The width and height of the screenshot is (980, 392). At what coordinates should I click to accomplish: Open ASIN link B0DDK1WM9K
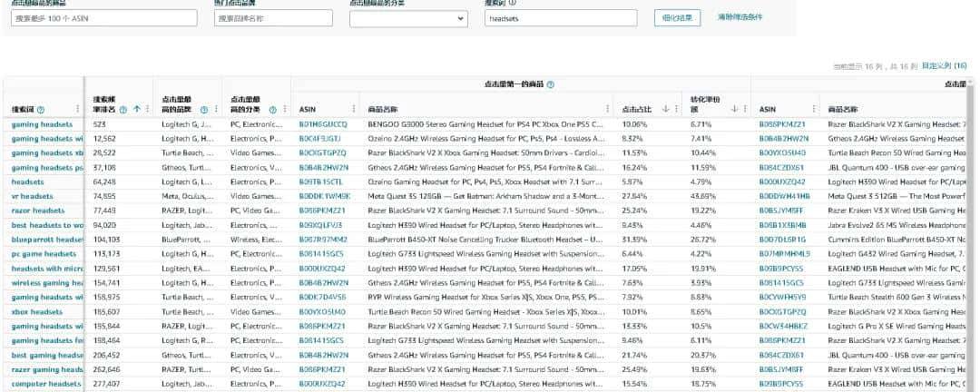[325, 196]
